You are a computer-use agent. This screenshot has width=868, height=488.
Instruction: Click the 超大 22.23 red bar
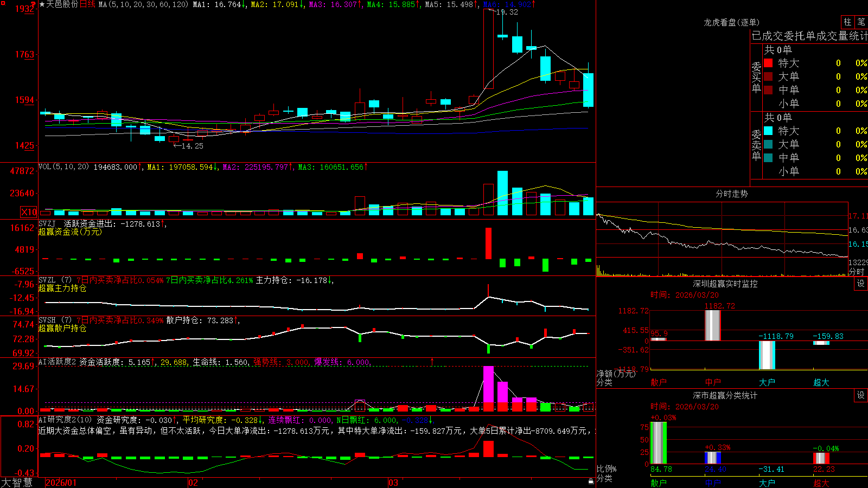point(821,458)
